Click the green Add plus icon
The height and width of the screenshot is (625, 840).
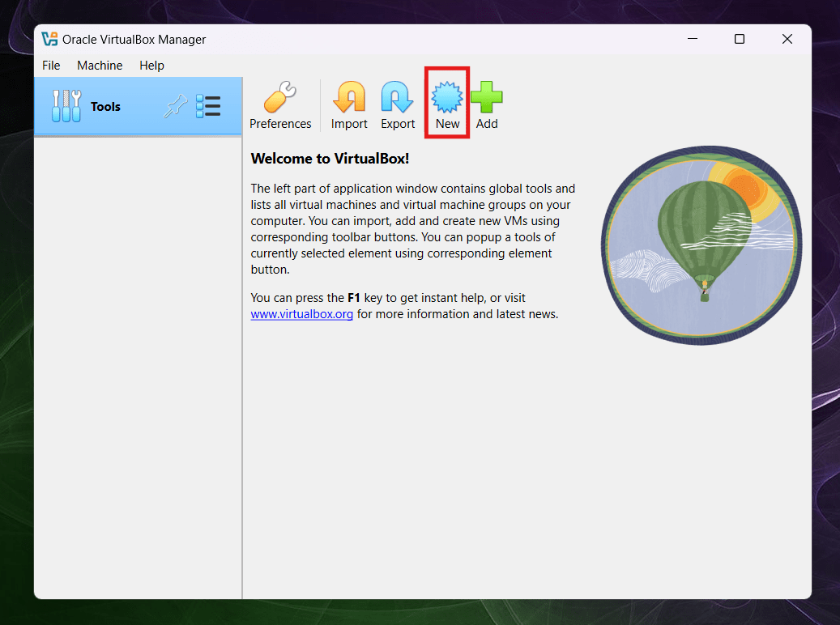coord(487,99)
